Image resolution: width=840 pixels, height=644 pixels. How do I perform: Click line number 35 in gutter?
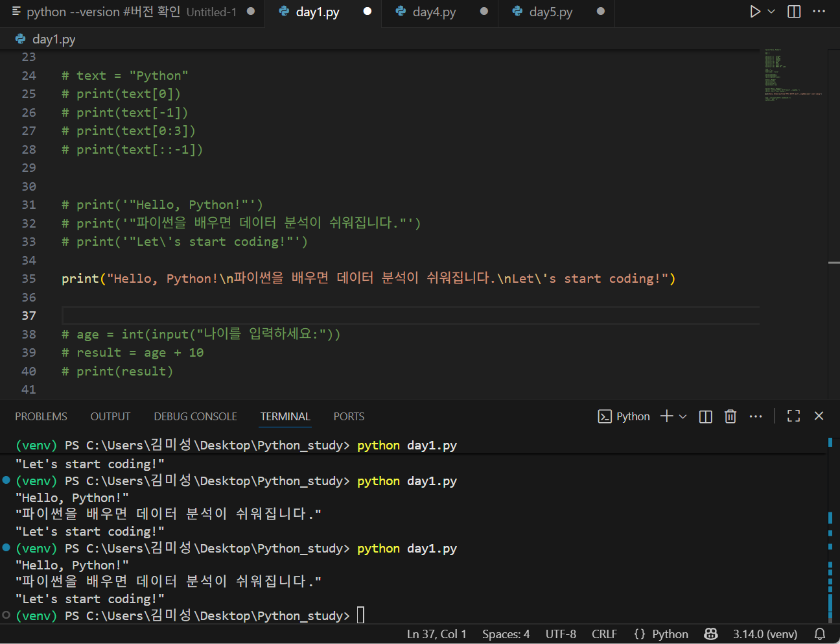[29, 279]
